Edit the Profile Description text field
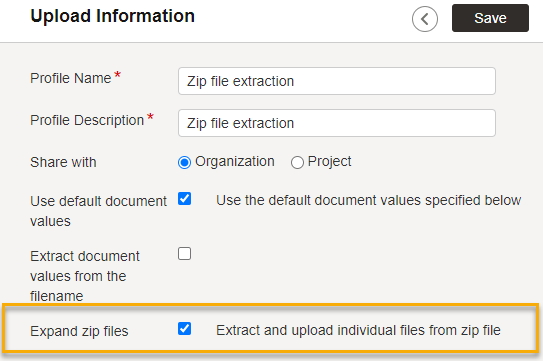543x361 pixels. click(337, 123)
